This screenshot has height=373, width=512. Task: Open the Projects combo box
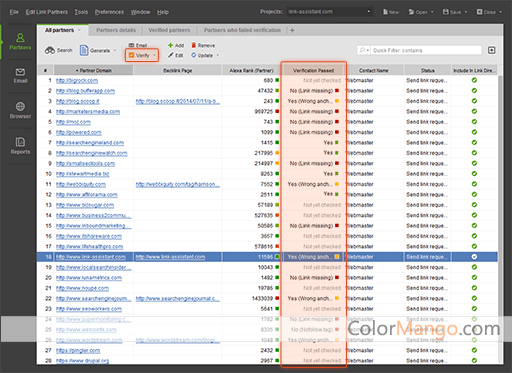(329, 12)
